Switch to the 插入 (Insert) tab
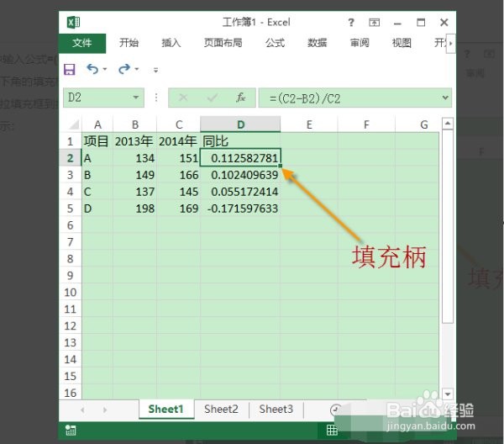The image size is (504, 444). pos(171,43)
